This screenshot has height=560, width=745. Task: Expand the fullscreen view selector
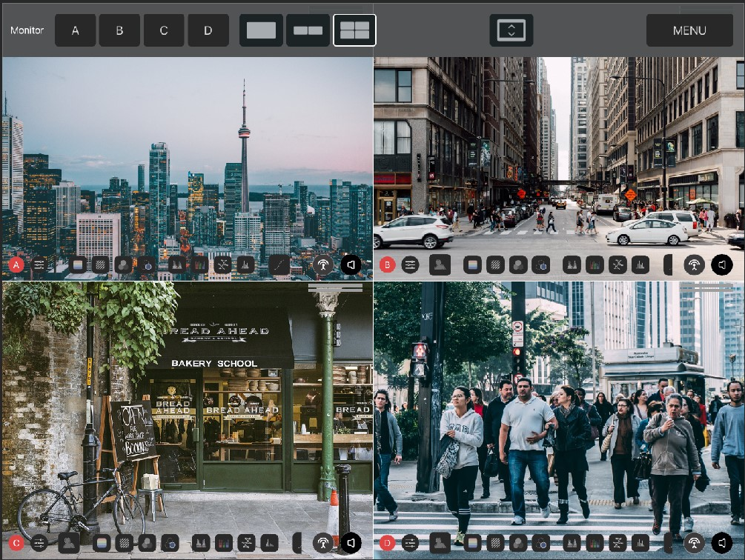511,30
